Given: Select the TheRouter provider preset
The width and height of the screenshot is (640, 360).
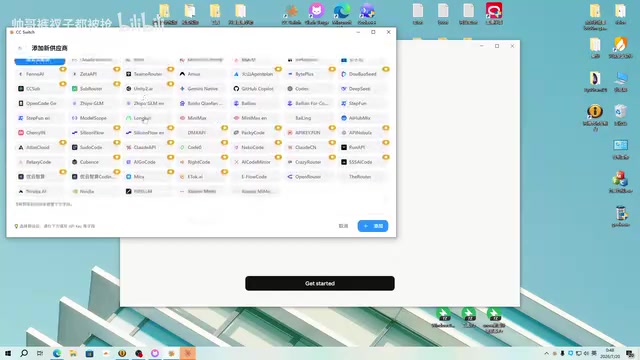Looking at the screenshot, I should point(363,177).
